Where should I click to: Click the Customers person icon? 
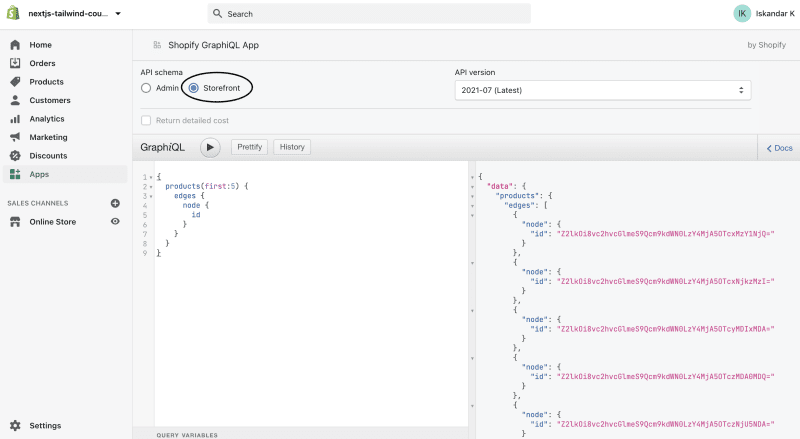pos(15,100)
